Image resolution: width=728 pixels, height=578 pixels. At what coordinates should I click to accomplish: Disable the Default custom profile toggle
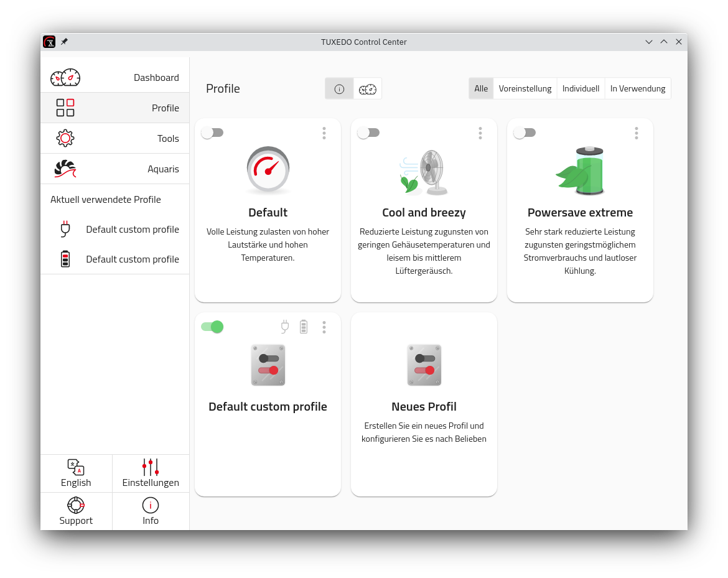point(213,327)
